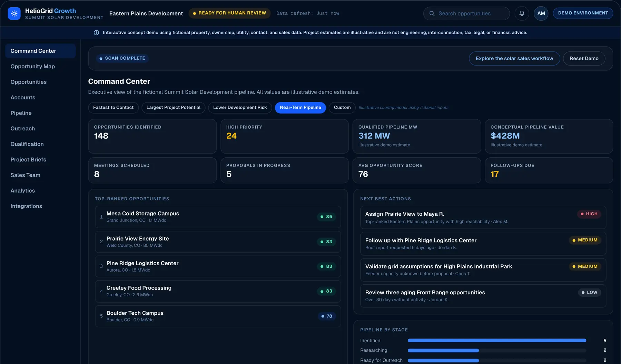621x364 pixels.
Task: Click the Eastern Plains Development title
Action: (x=146, y=13)
